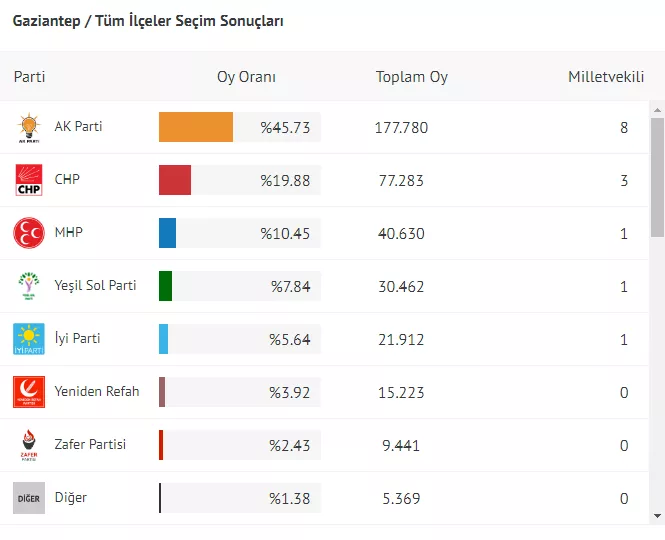Click the MHP total votes 40.630

coord(400,233)
